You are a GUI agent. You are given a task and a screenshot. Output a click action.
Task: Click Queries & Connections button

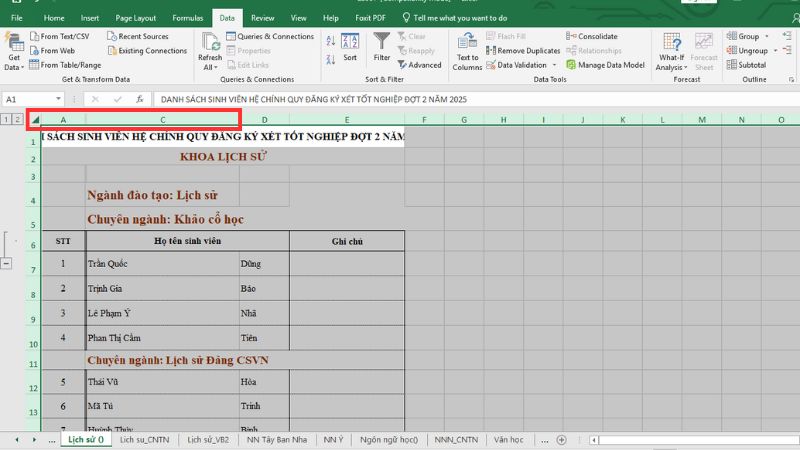269,36
